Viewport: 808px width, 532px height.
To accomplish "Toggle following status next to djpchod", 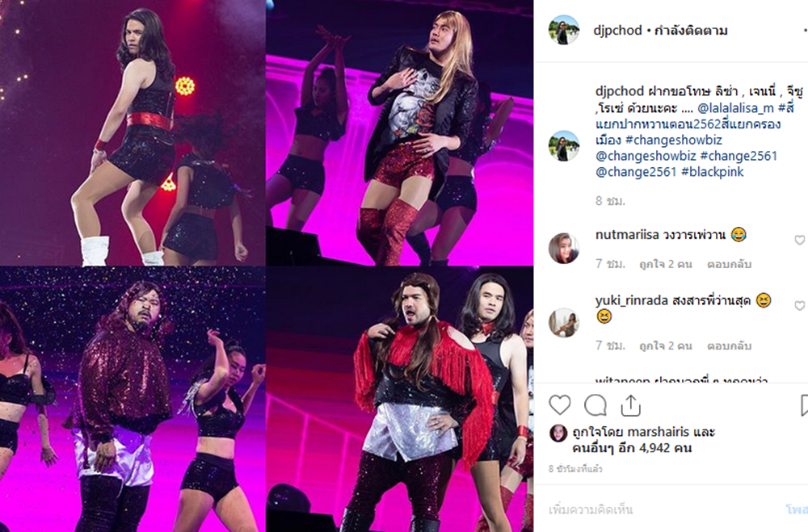I will pyautogui.click(x=691, y=31).
